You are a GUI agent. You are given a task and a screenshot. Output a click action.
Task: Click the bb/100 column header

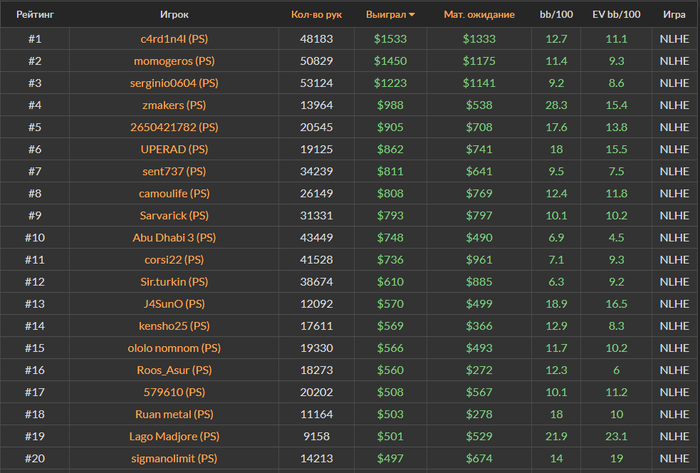click(x=557, y=15)
